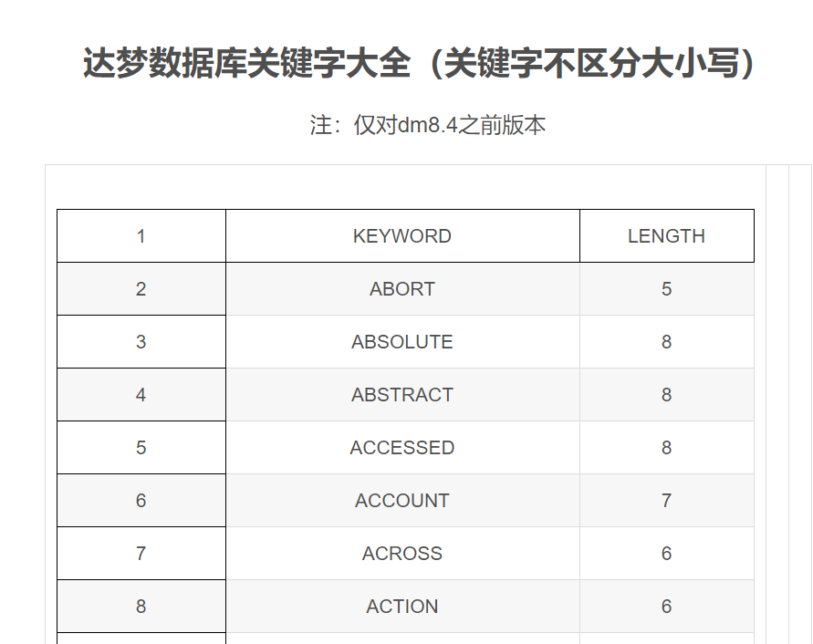
Task: Click the length value 6 for ACROSS
Action: pyautogui.click(x=666, y=554)
